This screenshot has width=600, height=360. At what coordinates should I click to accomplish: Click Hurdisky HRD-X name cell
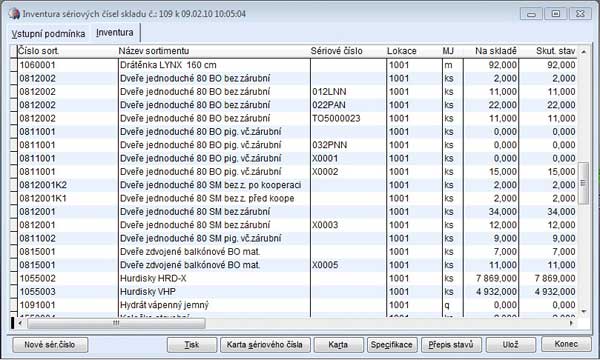(214, 279)
